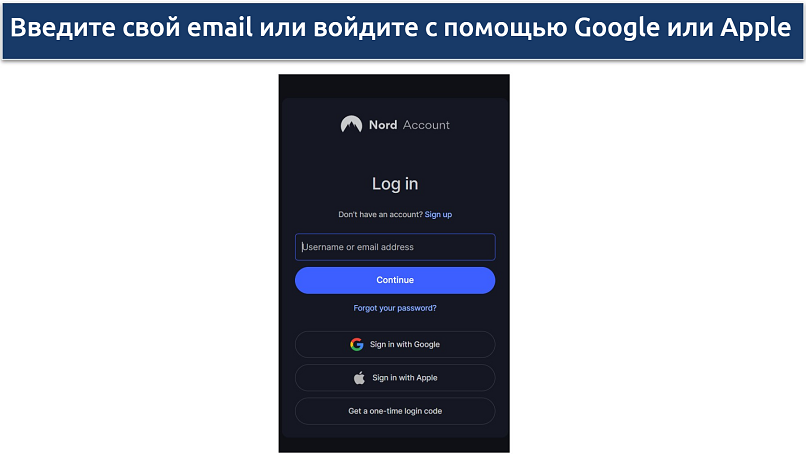Click the 'Account' text beside Nord
The image size is (806, 454).
426,125
